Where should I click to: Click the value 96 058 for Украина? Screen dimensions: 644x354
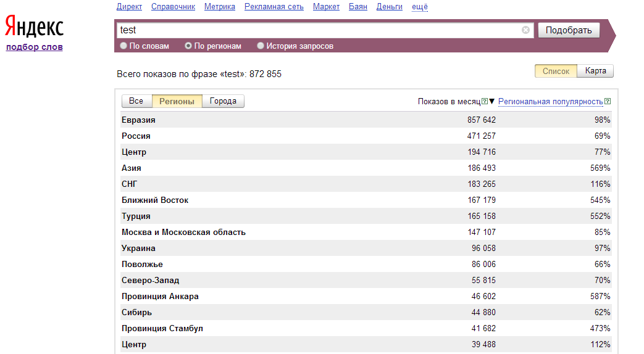tap(483, 248)
